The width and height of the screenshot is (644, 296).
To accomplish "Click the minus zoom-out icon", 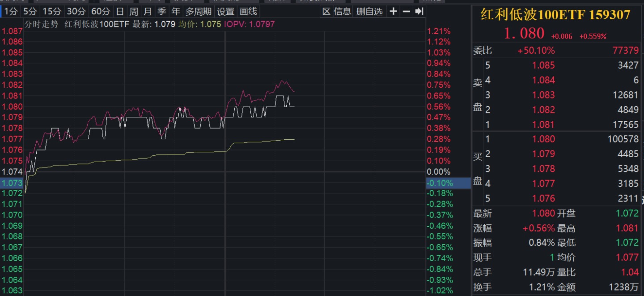I will click(x=406, y=12).
